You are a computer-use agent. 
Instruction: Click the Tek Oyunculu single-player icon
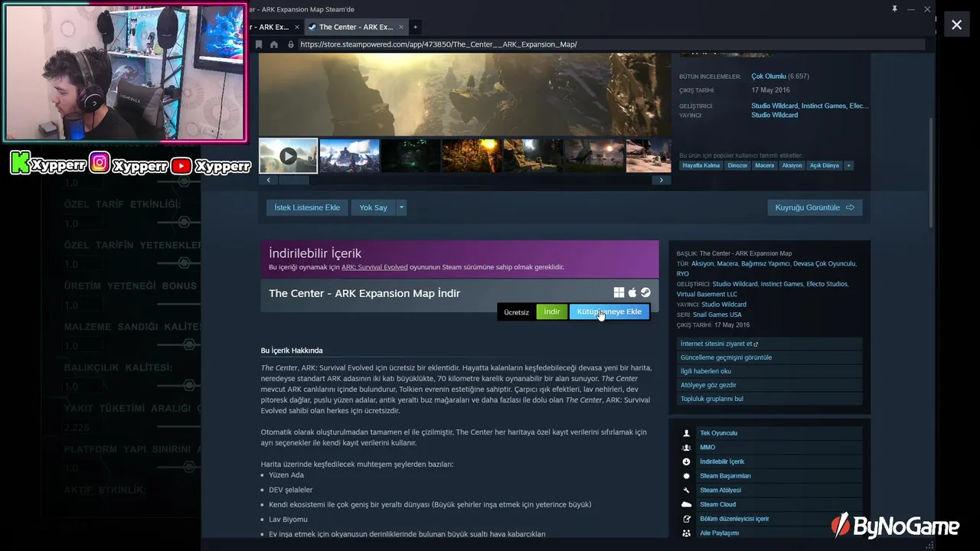686,433
